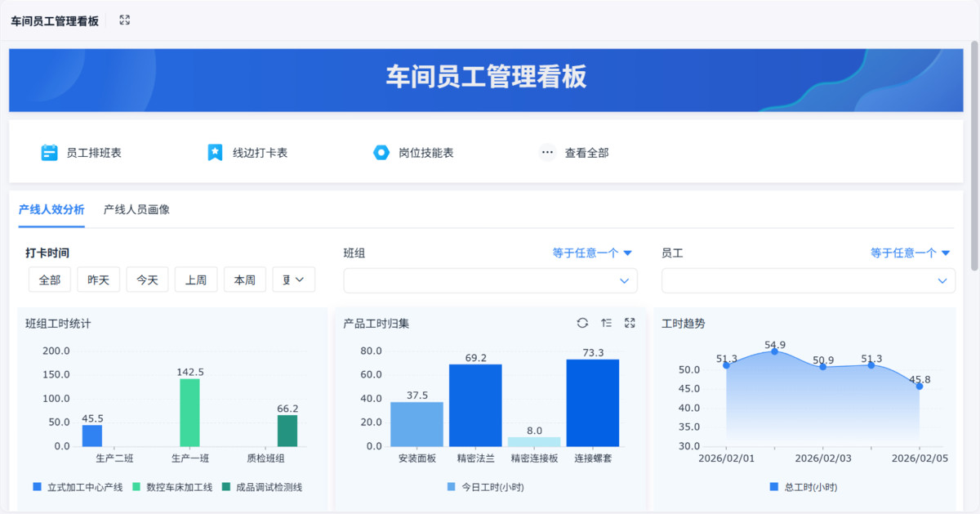
Task: Filter punch time by 昨天
Action: (x=99, y=279)
